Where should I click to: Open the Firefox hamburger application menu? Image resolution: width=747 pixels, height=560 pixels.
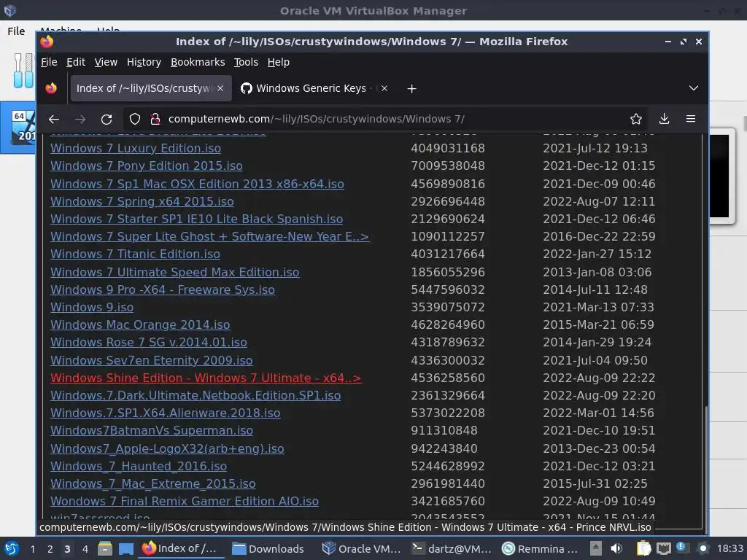(691, 119)
